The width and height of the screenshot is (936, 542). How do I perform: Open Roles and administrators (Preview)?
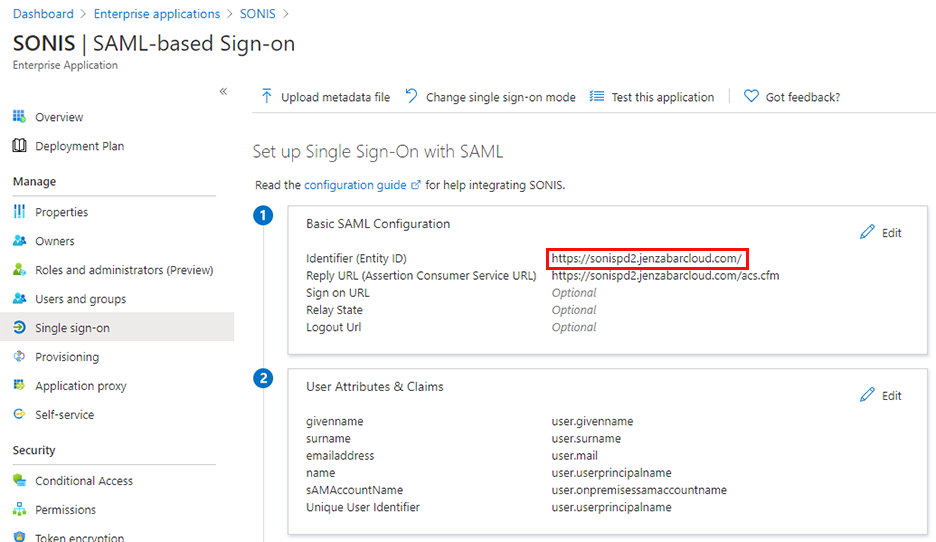124,270
